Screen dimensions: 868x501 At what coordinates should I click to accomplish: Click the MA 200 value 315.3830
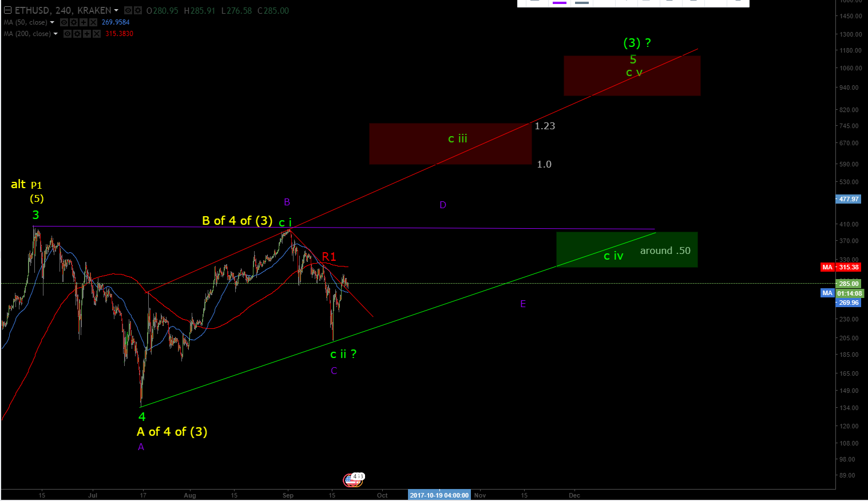[119, 34]
